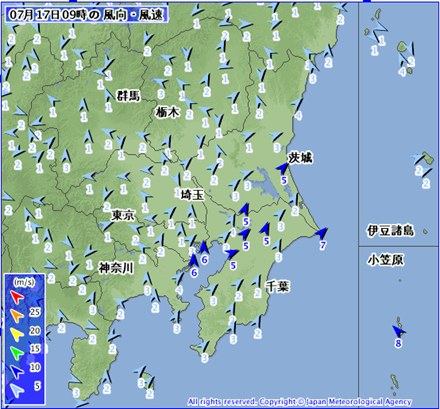Click the yellow 20 m/s legend arrow
440x409 pixels.
pos(17,333)
